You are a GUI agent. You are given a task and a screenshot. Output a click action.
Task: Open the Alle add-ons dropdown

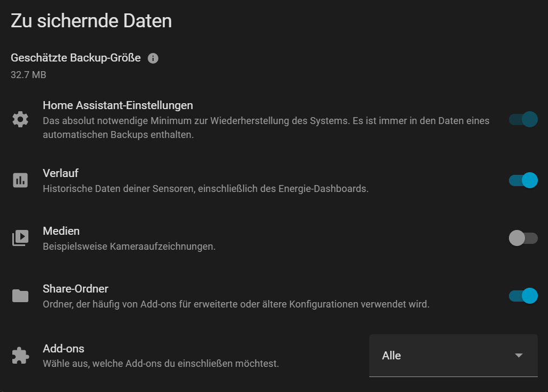tap(453, 355)
